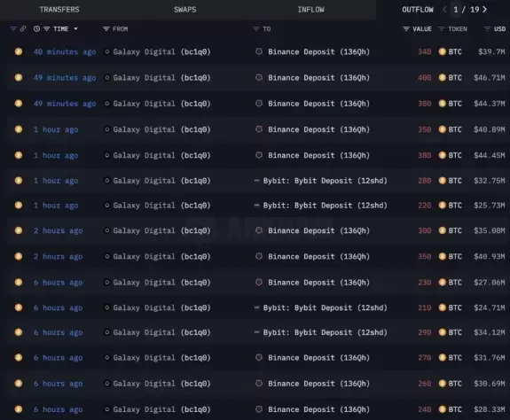Expand the TIME sort dropdown arrow
The image size is (510, 420).
click(x=75, y=29)
